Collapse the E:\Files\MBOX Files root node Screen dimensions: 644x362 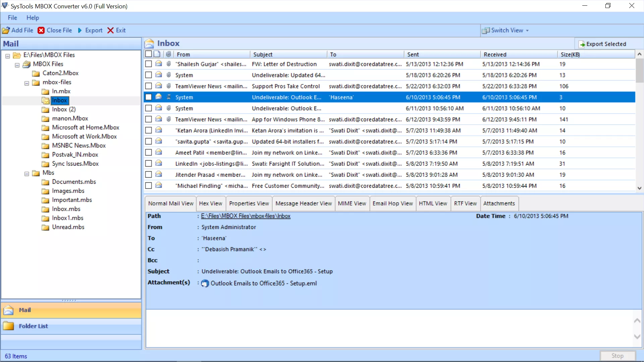click(7, 56)
